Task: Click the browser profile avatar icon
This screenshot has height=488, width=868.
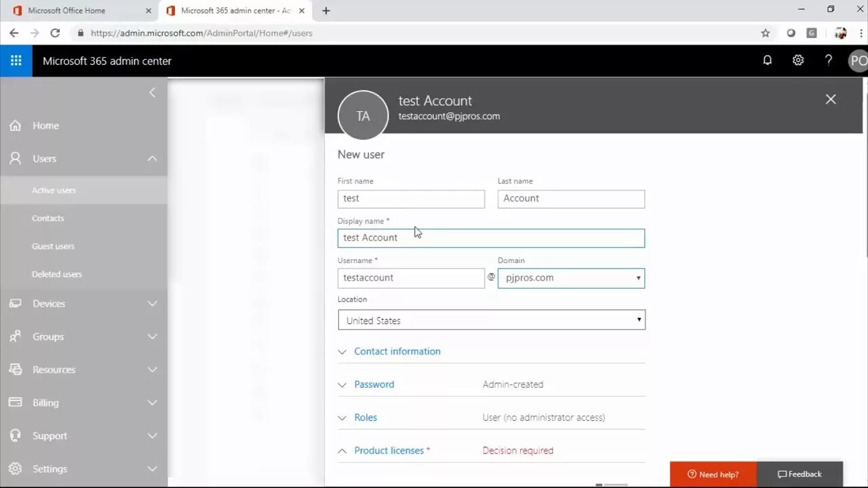Action: tap(840, 33)
